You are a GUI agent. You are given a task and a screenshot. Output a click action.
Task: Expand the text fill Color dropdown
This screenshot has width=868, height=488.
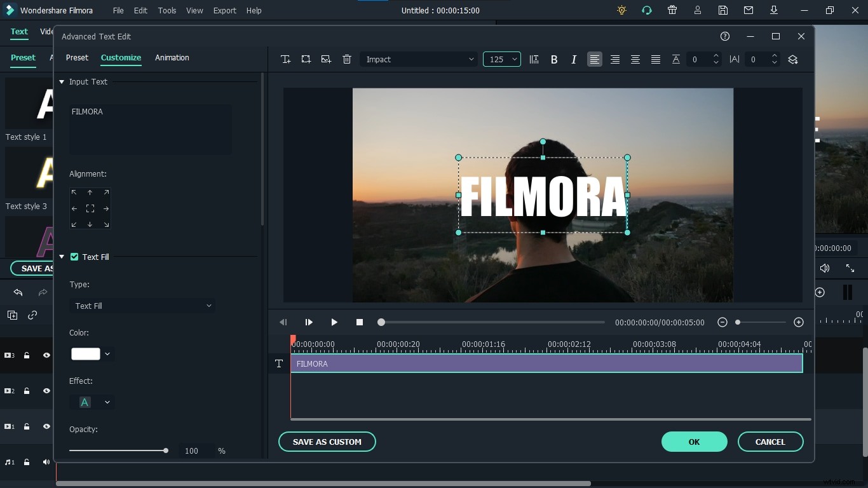point(107,354)
